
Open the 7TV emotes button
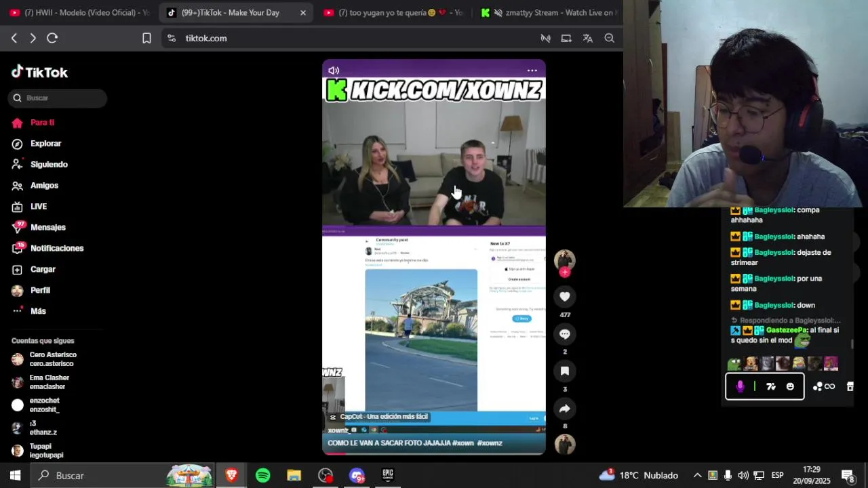[x=771, y=386]
